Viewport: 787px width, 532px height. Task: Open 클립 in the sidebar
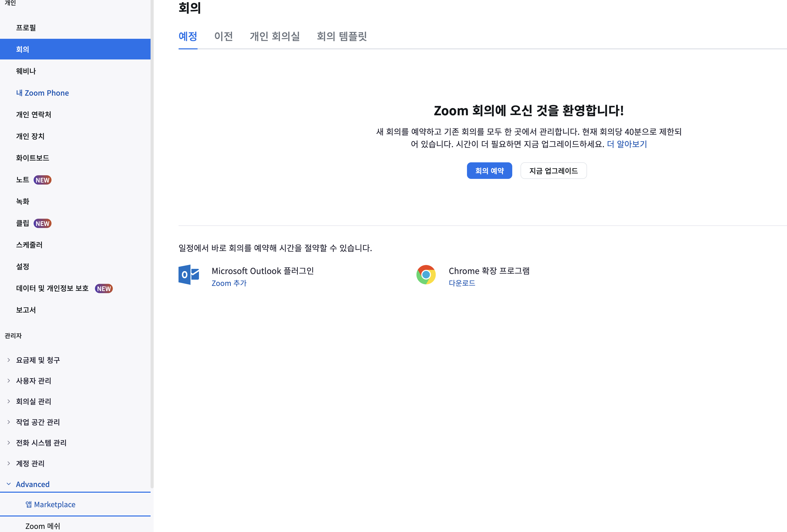[x=22, y=223]
